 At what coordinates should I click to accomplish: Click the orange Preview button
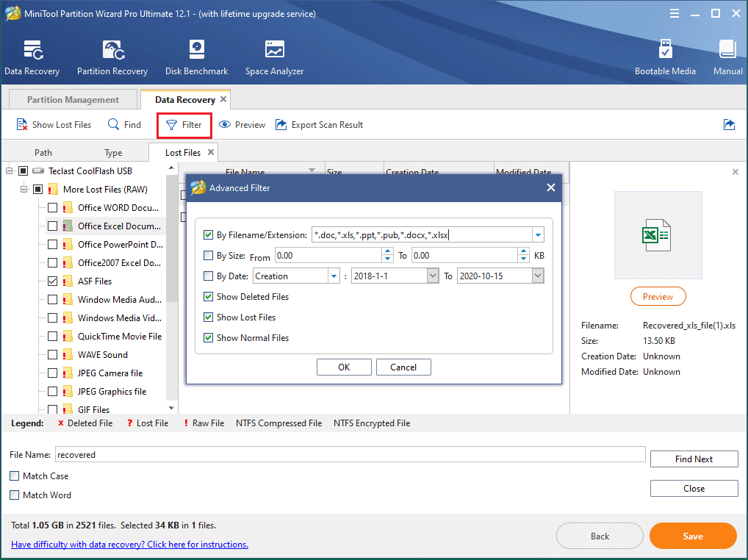(658, 297)
